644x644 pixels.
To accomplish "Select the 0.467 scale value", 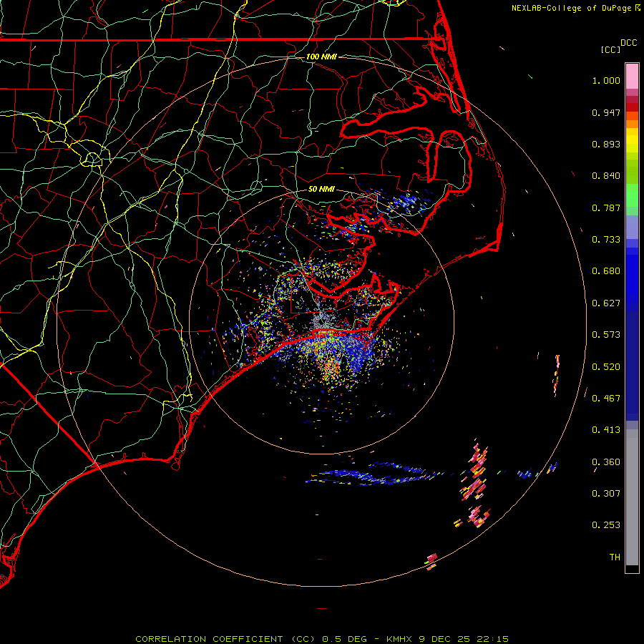I will point(606,399).
